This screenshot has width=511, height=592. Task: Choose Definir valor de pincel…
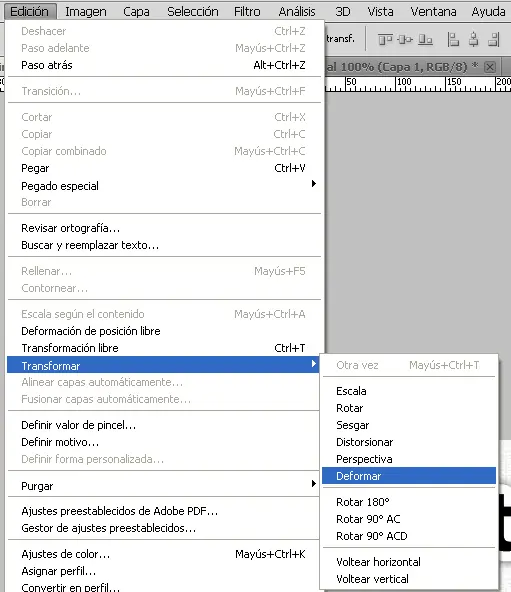coord(164,425)
